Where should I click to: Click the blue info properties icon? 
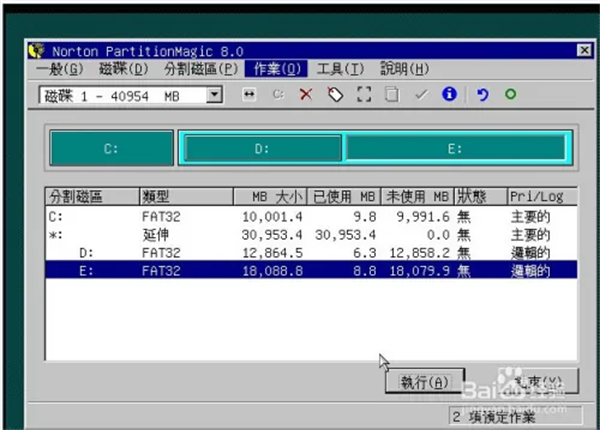pos(449,94)
